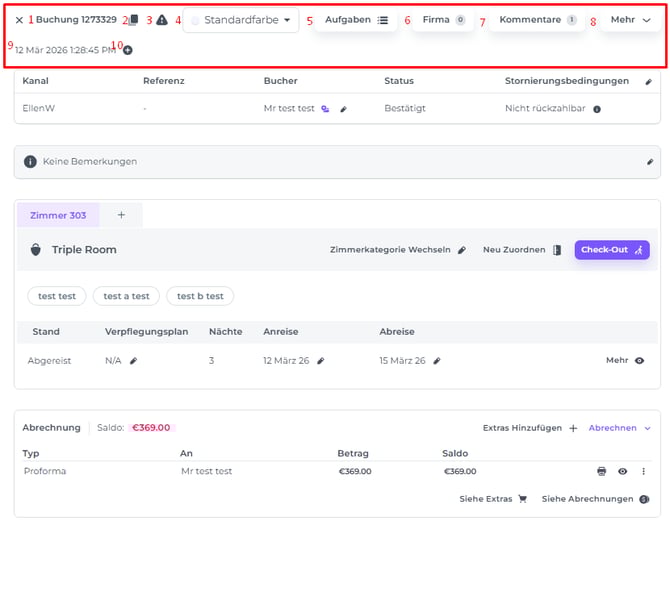Show more room details via Mehr eye
This screenshot has height=600, width=670.
tap(639, 361)
